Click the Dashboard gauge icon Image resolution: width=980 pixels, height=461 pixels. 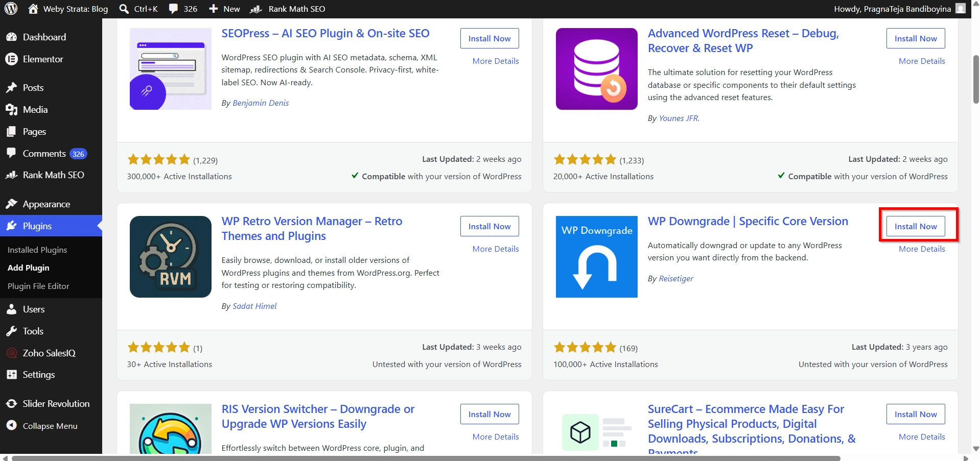click(11, 37)
